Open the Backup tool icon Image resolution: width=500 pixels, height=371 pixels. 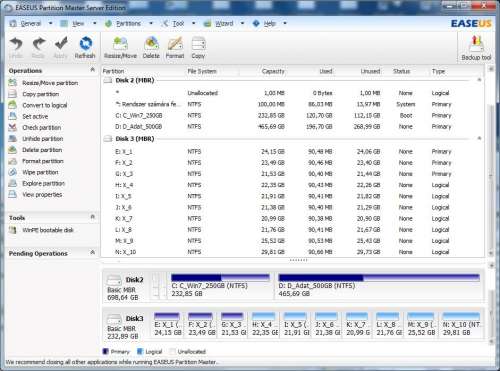(x=477, y=44)
